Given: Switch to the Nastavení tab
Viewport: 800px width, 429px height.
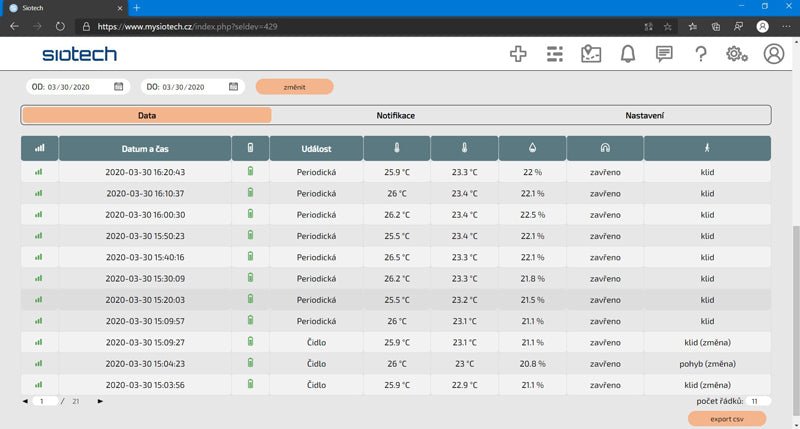Looking at the screenshot, I should (x=644, y=115).
